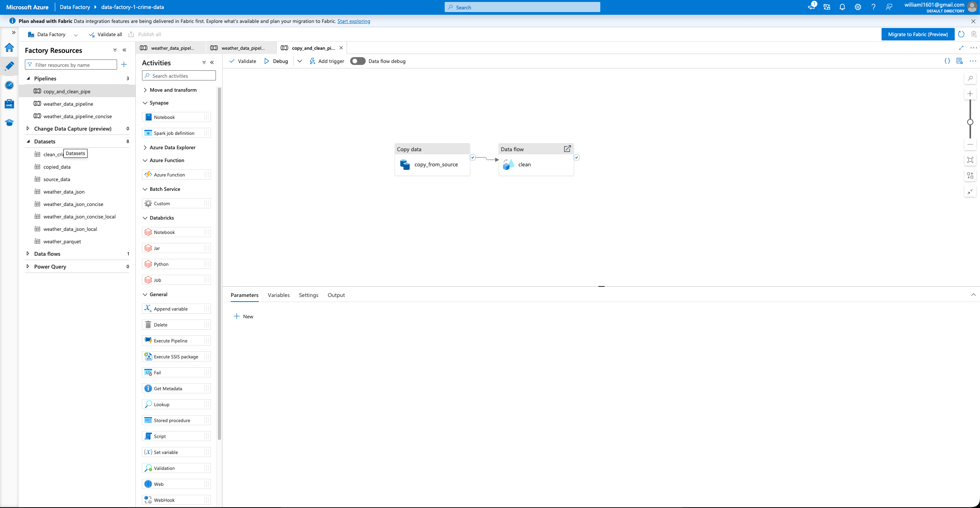Click the Migrate to Fabric (Preview) button
980x508 pixels.
click(918, 34)
